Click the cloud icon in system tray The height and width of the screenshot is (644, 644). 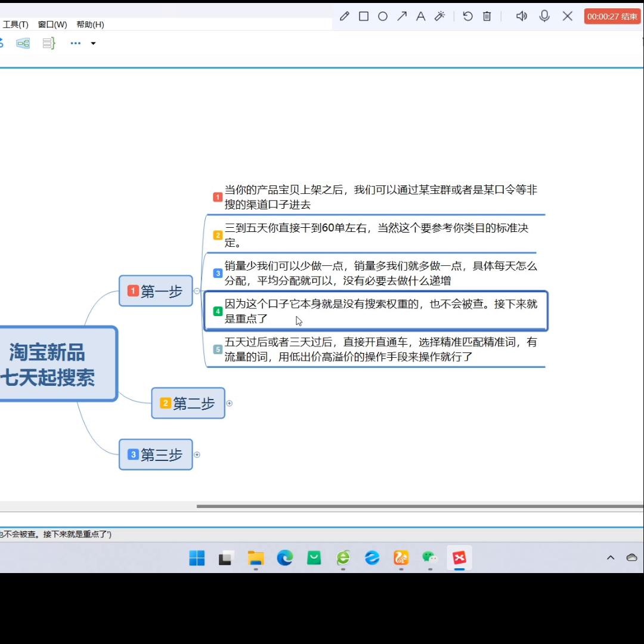click(631, 558)
